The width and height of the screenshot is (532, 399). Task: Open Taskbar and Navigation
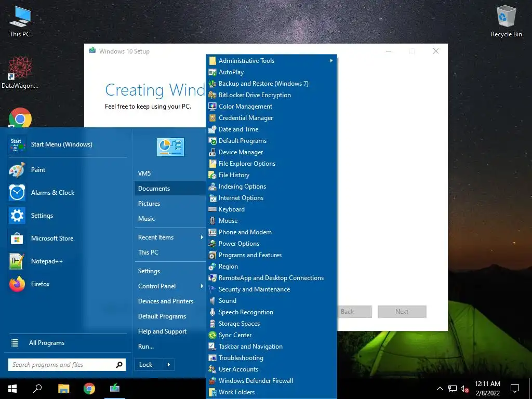tap(271, 347)
